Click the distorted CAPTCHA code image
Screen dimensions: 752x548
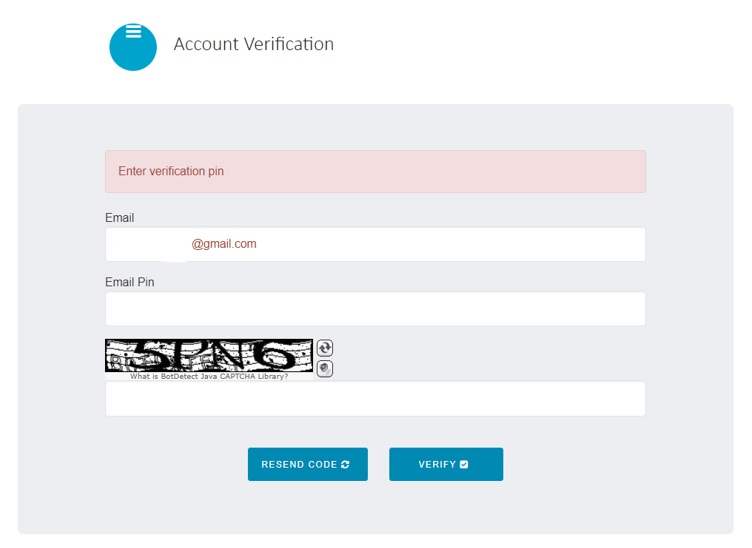click(209, 356)
